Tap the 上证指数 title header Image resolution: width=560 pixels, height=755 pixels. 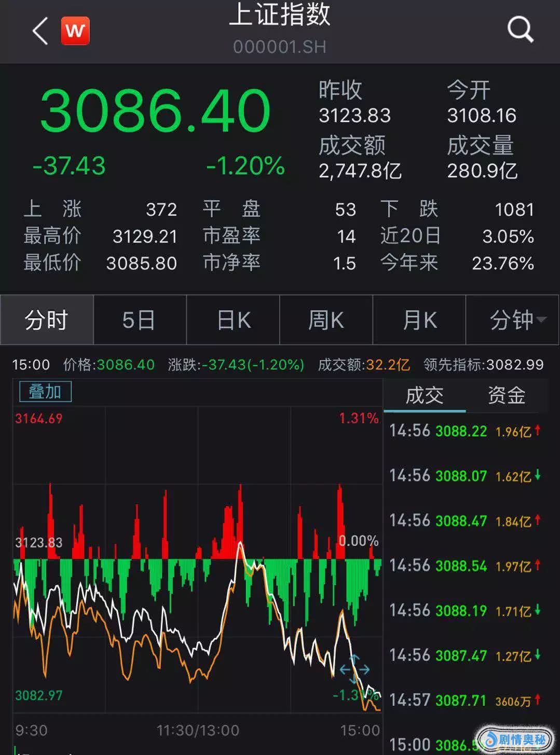point(279,15)
